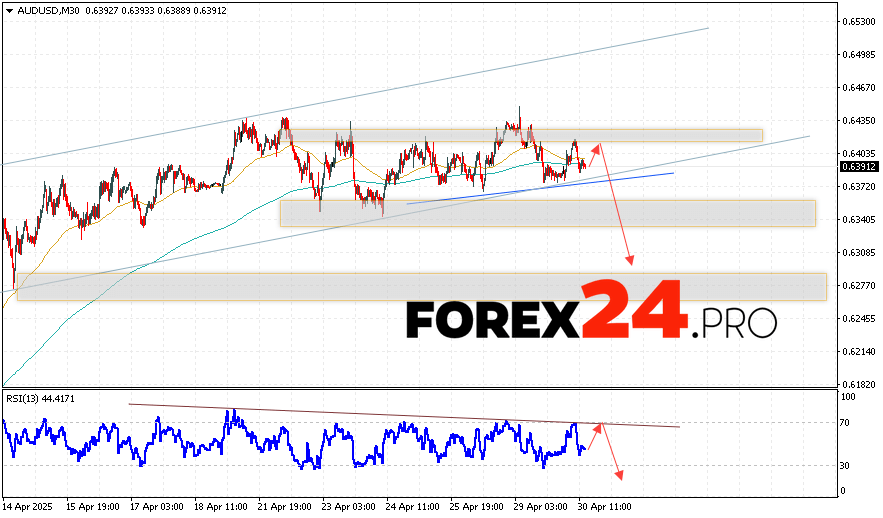This screenshot has height=518, width=883.
Task: Click the 24 Apr 11:00 time label
Action: (x=413, y=507)
